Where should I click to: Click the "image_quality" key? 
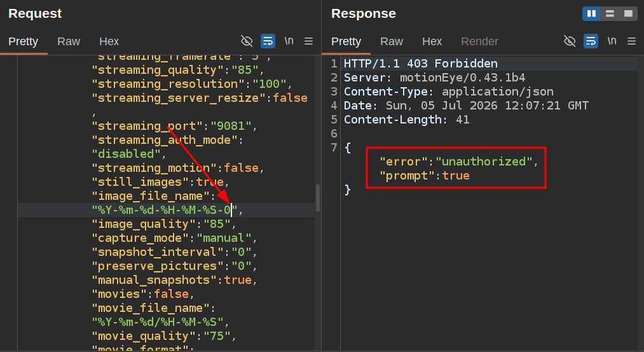coord(144,223)
